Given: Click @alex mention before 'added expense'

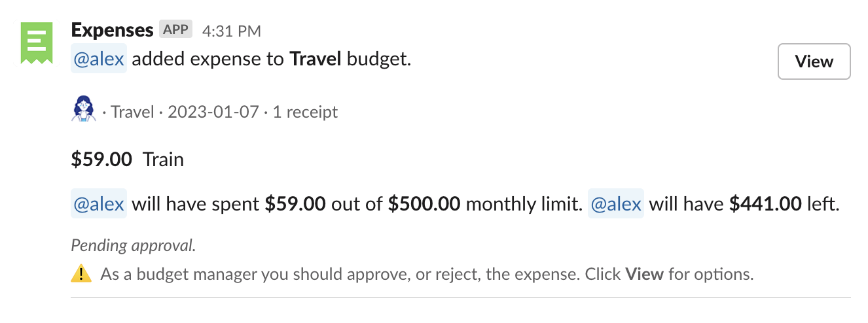Looking at the screenshot, I should coord(99,59).
